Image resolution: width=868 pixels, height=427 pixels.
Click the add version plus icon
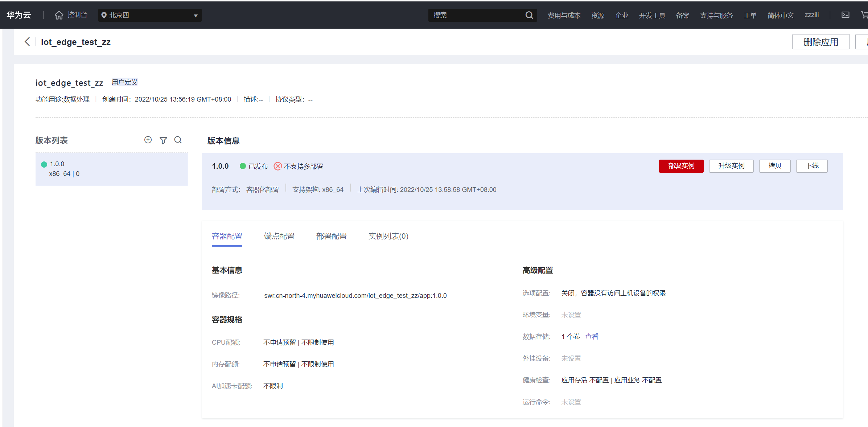(148, 140)
